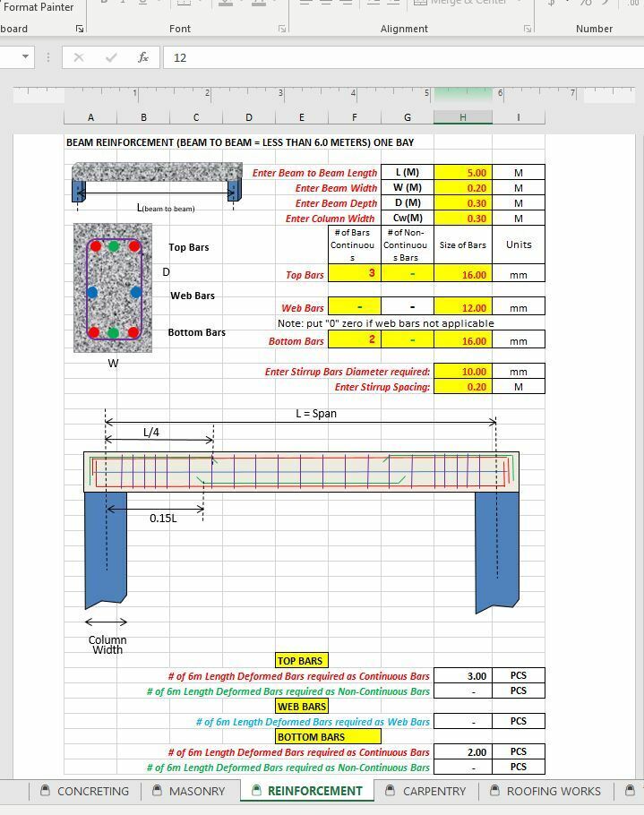Select column E header

point(302,117)
